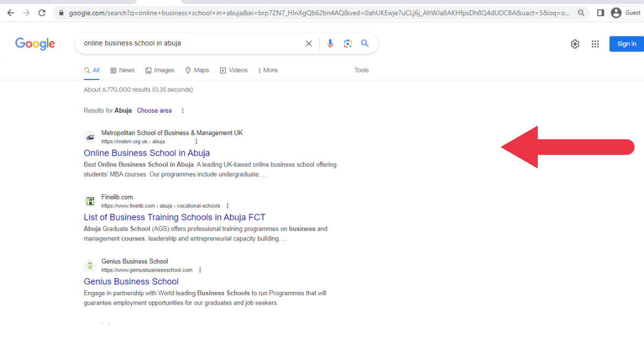Click the Metropolitan School of Business favicon
The width and height of the screenshot is (644, 337).
point(90,137)
